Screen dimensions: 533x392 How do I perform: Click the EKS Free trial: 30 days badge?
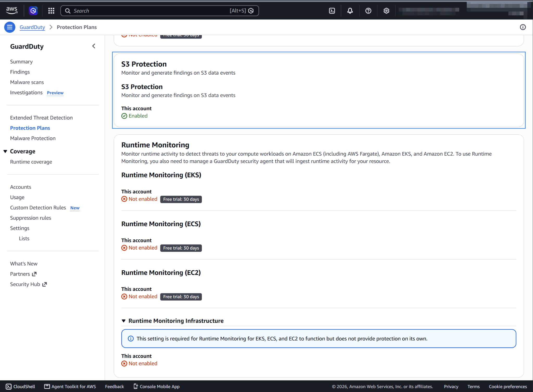coord(181,199)
